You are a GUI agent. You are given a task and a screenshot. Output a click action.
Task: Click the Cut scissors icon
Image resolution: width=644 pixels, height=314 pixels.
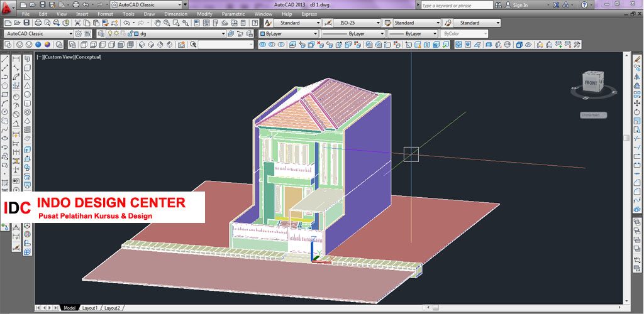(x=77, y=23)
